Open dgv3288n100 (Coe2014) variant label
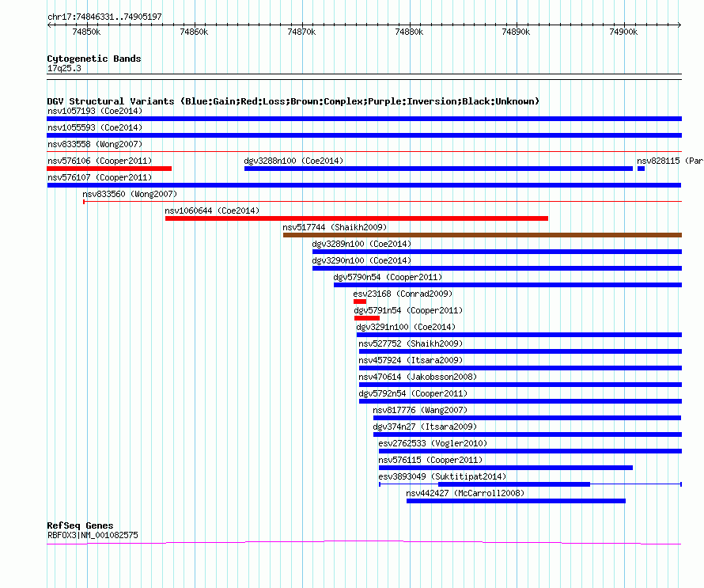This screenshot has width=704, height=588. (293, 161)
